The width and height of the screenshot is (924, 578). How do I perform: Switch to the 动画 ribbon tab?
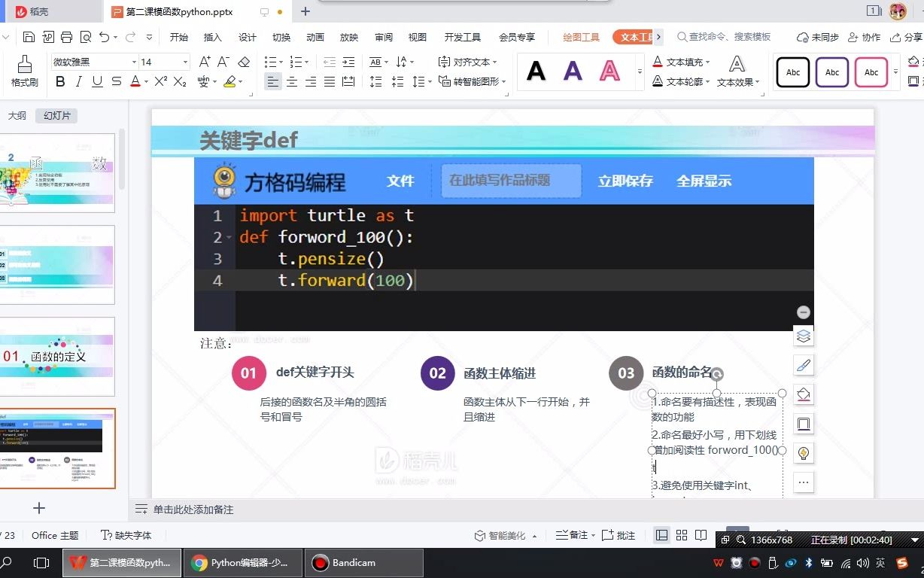315,36
